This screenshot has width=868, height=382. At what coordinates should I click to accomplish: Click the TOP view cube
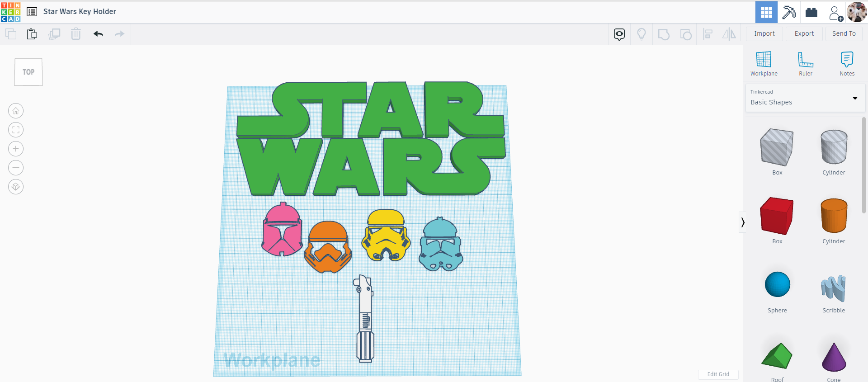point(28,72)
